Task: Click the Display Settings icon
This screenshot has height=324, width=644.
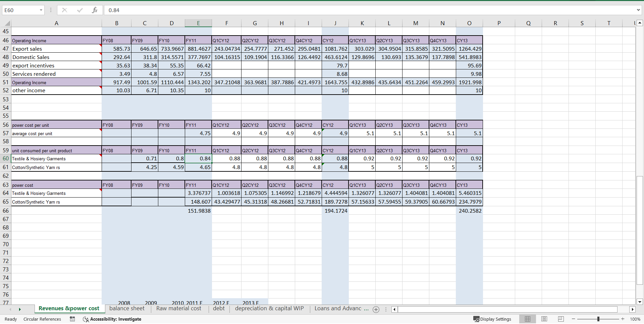Action: (477, 319)
